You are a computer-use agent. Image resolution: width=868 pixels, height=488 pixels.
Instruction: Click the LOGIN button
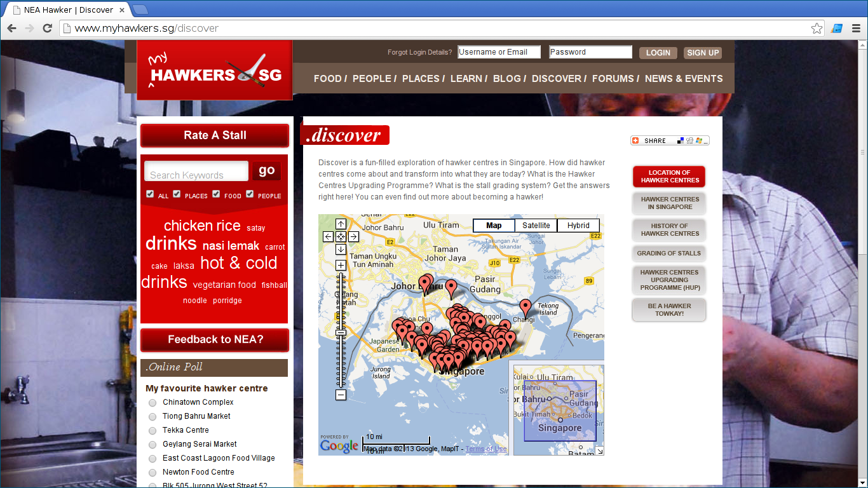click(x=658, y=53)
